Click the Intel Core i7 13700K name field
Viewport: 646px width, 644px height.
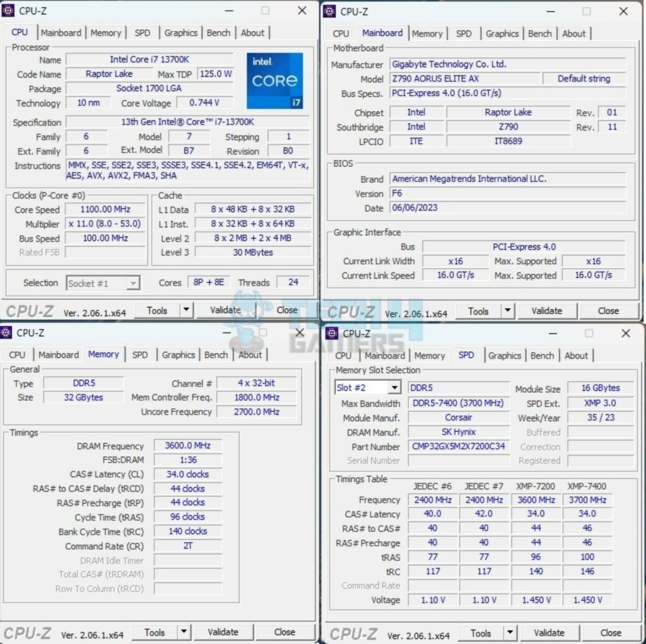pos(150,59)
